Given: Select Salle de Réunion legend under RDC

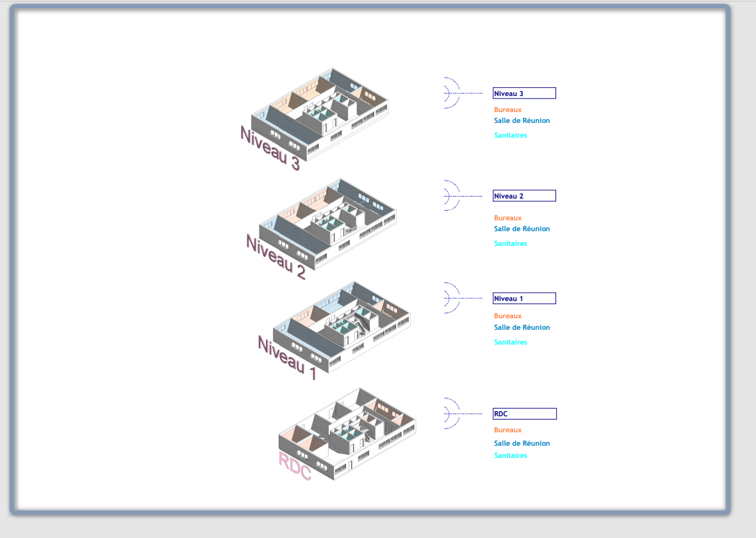Looking at the screenshot, I should coord(522,443).
